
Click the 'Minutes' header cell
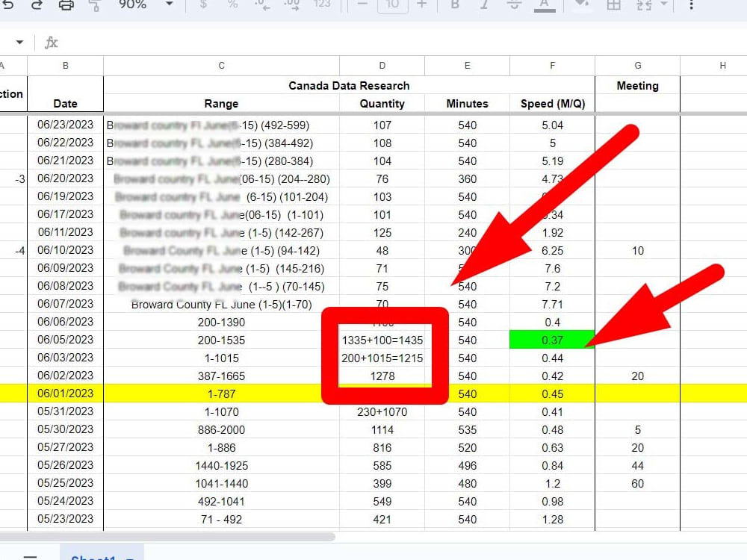[468, 103]
